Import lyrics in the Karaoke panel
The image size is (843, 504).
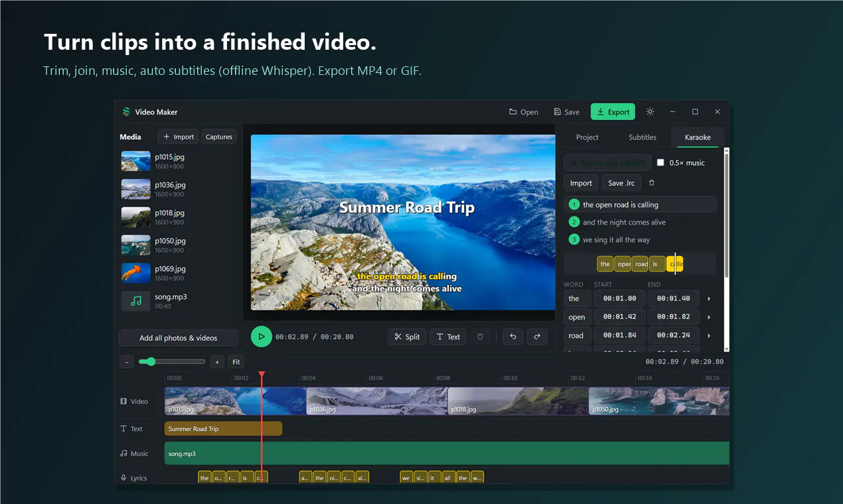[x=581, y=183]
